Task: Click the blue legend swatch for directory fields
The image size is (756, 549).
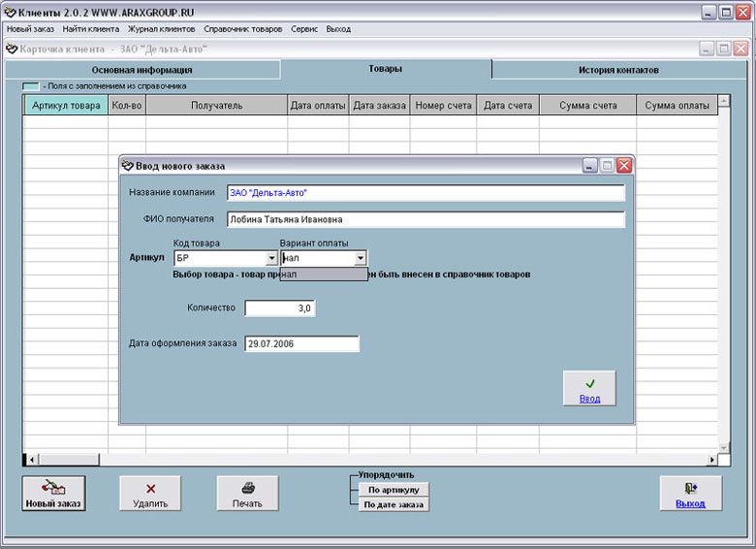Action: pyautogui.click(x=31, y=86)
